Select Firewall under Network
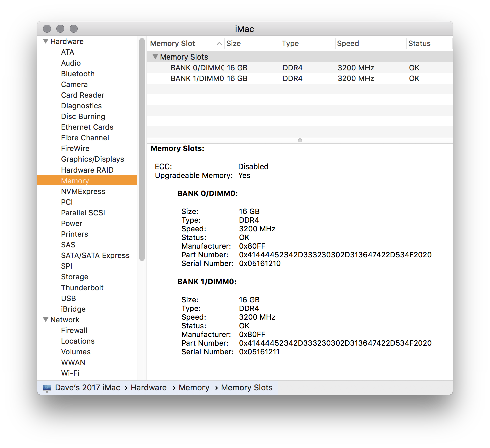 pyautogui.click(x=74, y=330)
